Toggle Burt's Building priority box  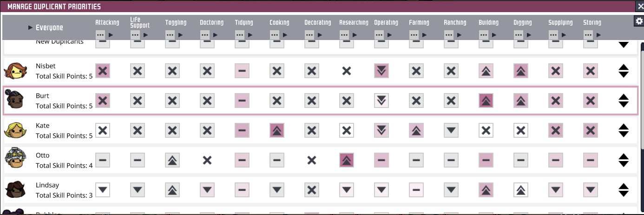coord(486,101)
